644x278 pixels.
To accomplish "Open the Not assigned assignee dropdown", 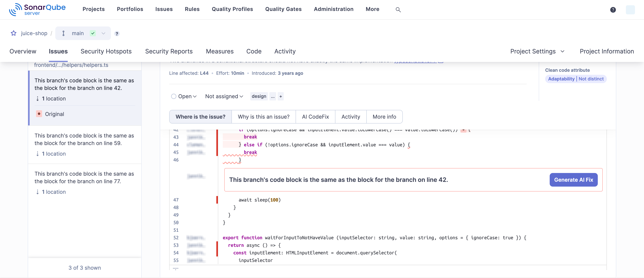I will (x=224, y=96).
